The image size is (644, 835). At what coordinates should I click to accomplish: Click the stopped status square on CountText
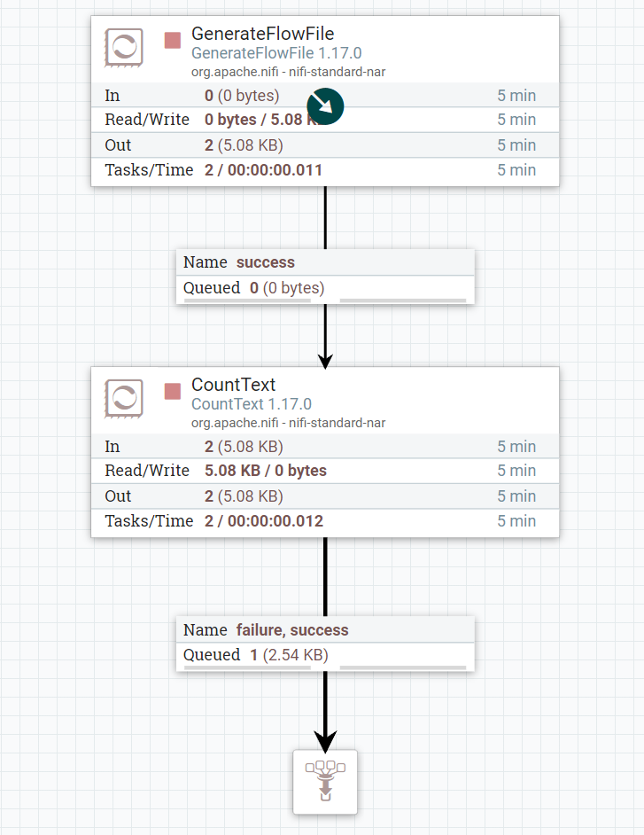click(173, 391)
